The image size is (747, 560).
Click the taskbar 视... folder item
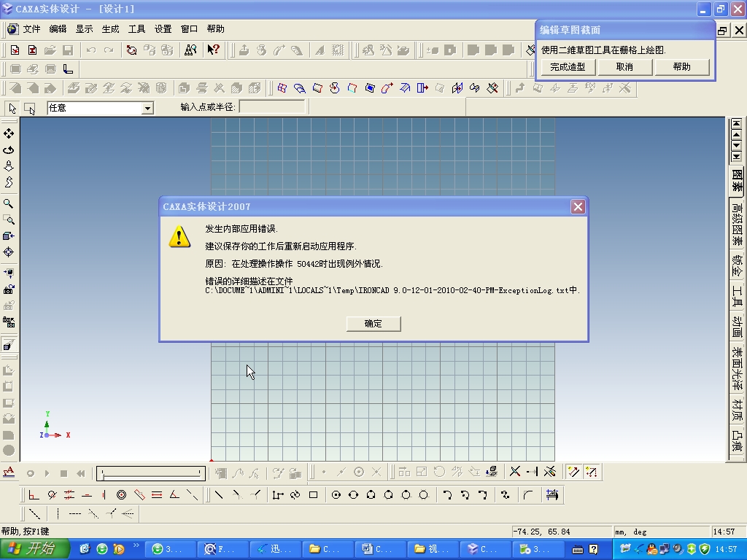(x=432, y=549)
